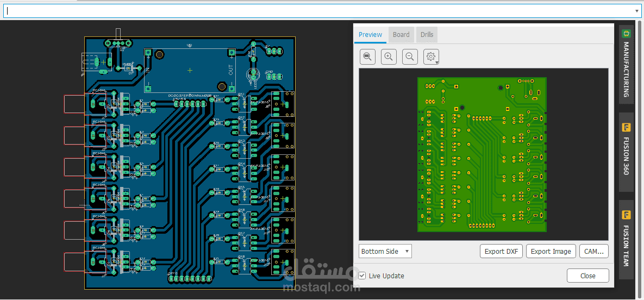
Task: Open the Bottom Side dropdown
Action: (385, 251)
